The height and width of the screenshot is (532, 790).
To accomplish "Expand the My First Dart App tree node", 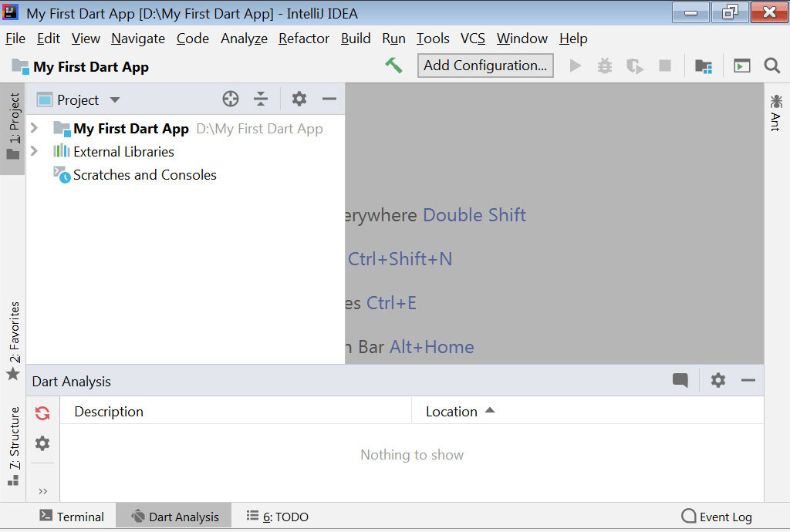I will coord(34,129).
